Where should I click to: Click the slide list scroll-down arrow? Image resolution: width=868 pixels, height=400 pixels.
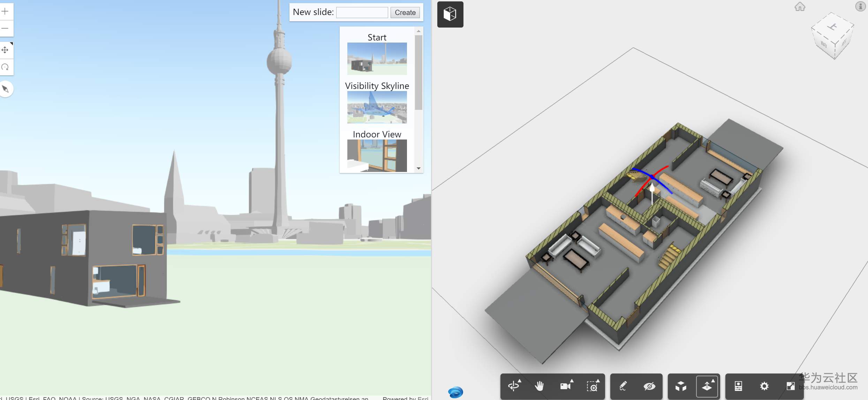click(418, 168)
